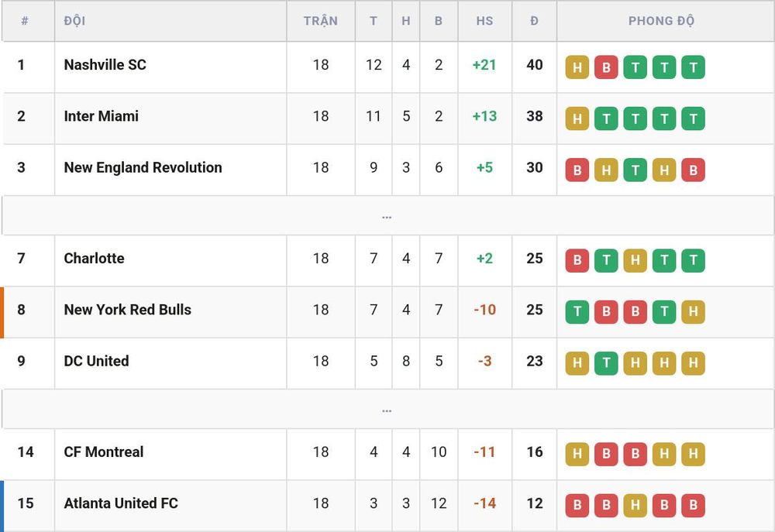The height and width of the screenshot is (532, 775).
Task: Sort by the Đ points column header
Action: pos(534,21)
